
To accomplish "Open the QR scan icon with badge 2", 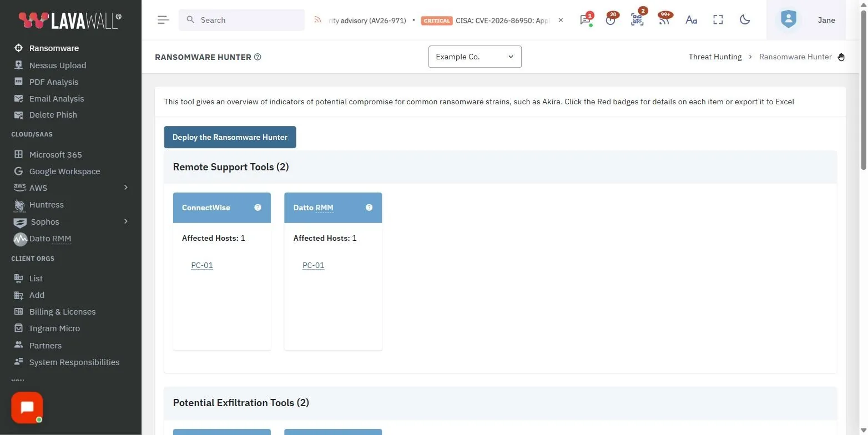I will [x=637, y=20].
